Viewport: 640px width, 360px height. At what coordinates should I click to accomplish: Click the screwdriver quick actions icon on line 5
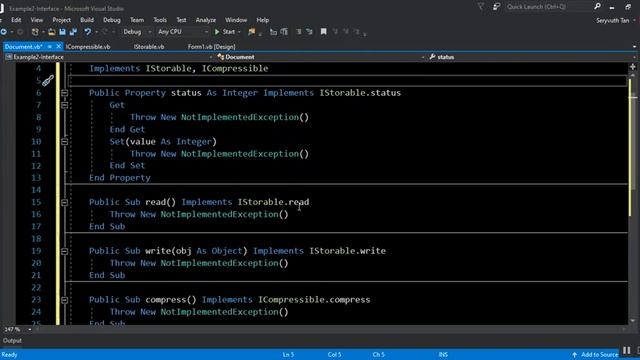pyautogui.click(x=48, y=80)
